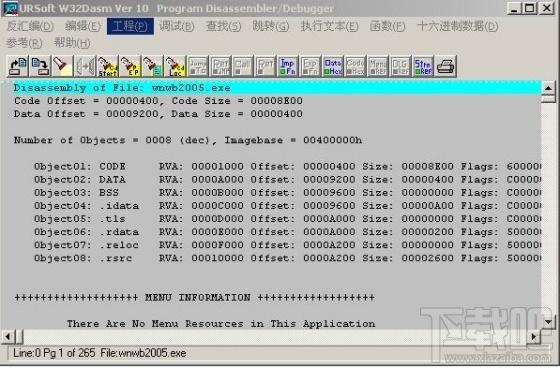This screenshot has height=368, width=560.
Task: Close the W32Dasm window
Action: (x=547, y=8)
